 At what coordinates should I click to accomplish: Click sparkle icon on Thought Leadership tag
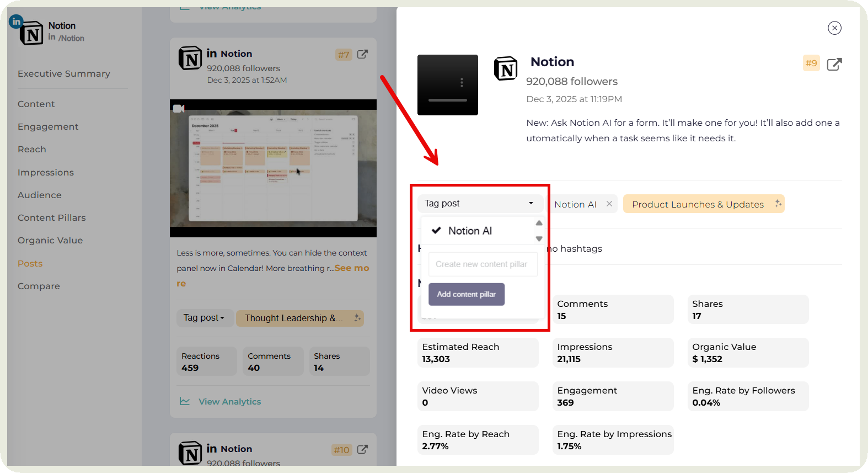pos(357,318)
